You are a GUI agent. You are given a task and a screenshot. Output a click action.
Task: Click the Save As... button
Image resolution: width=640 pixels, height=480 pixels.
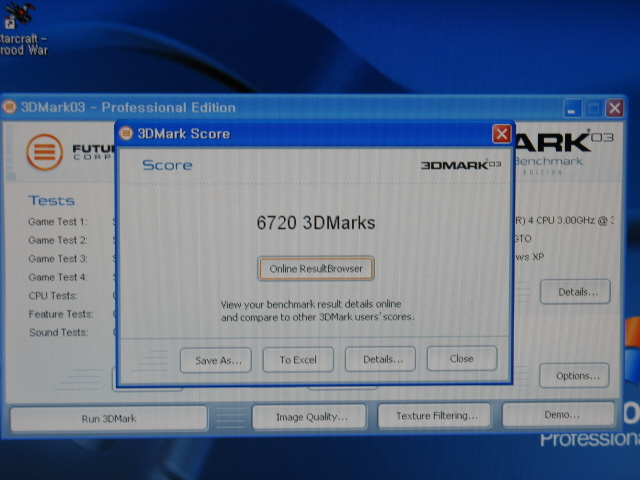[216, 360]
